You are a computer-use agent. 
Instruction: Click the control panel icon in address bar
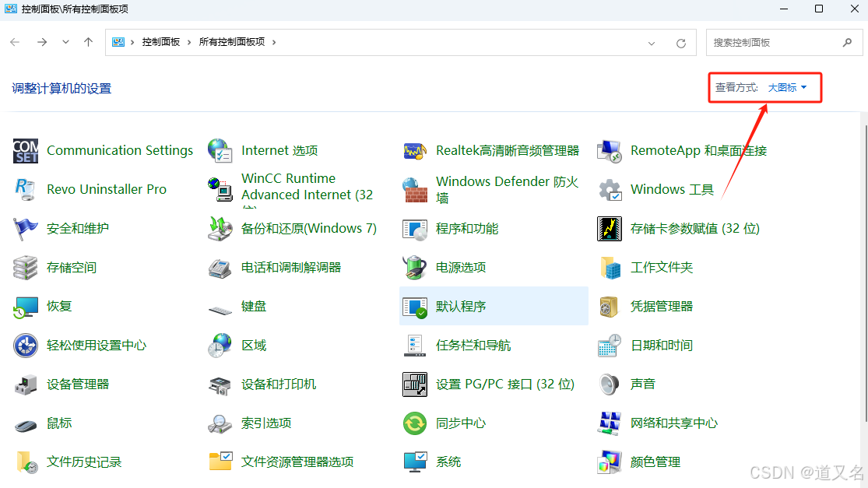[118, 43]
